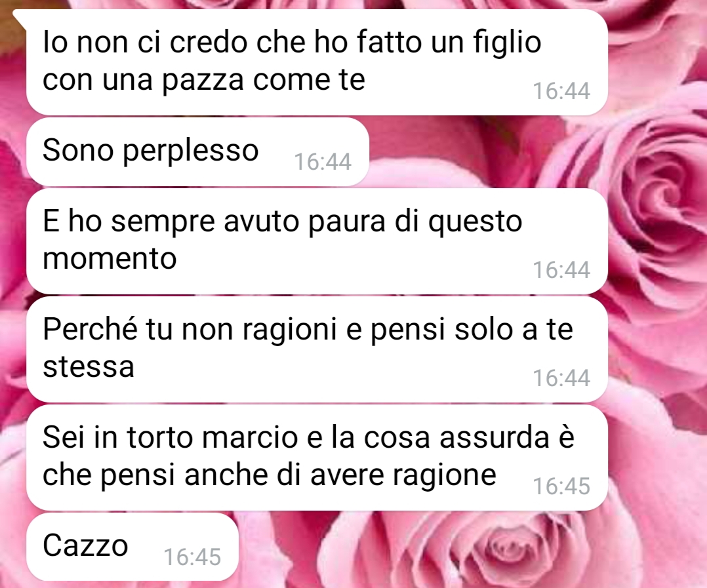Tap message "Perché tu non ragioni"
Image resolution: width=707 pixels, height=588 pixels.
(317, 349)
